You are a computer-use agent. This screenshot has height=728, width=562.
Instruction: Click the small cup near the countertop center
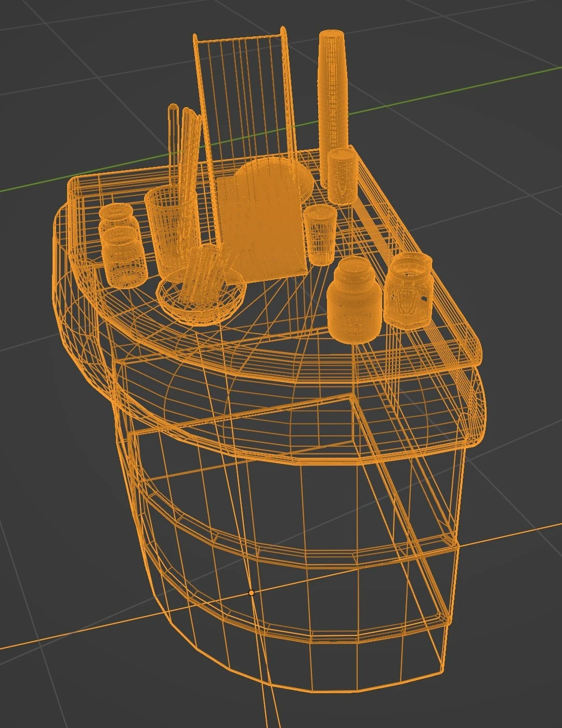click(x=320, y=234)
